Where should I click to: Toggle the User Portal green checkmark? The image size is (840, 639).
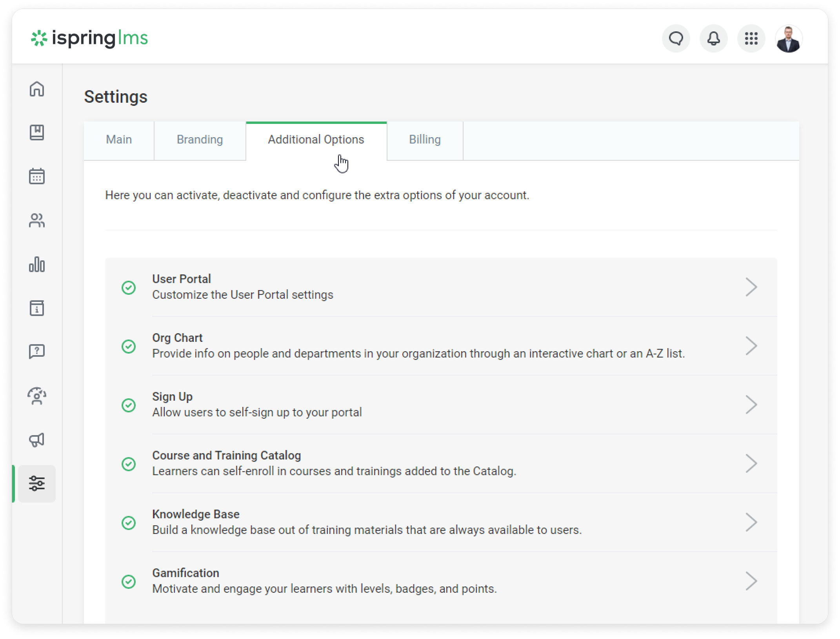(129, 287)
